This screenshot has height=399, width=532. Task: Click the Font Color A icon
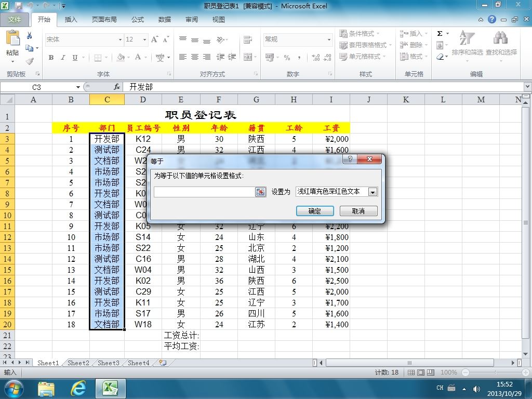138,57
